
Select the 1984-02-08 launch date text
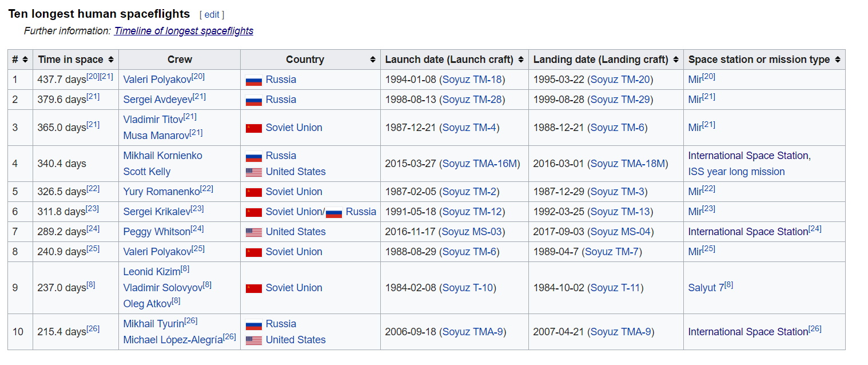(410, 288)
